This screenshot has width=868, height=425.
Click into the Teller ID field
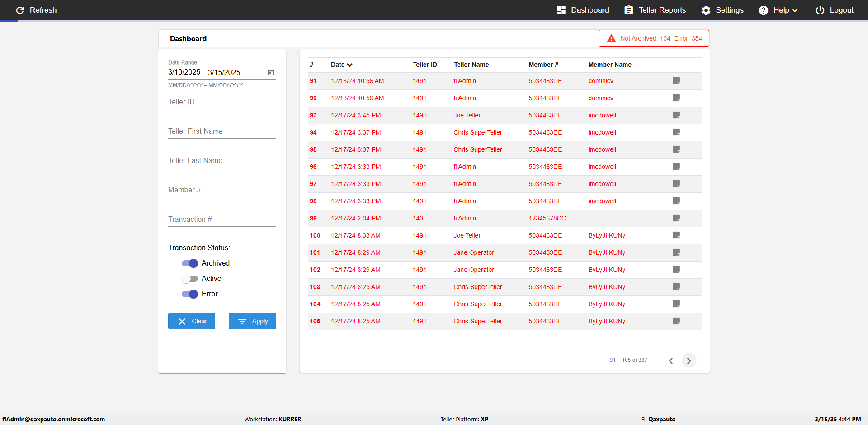pyautogui.click(x=222, y=103)
